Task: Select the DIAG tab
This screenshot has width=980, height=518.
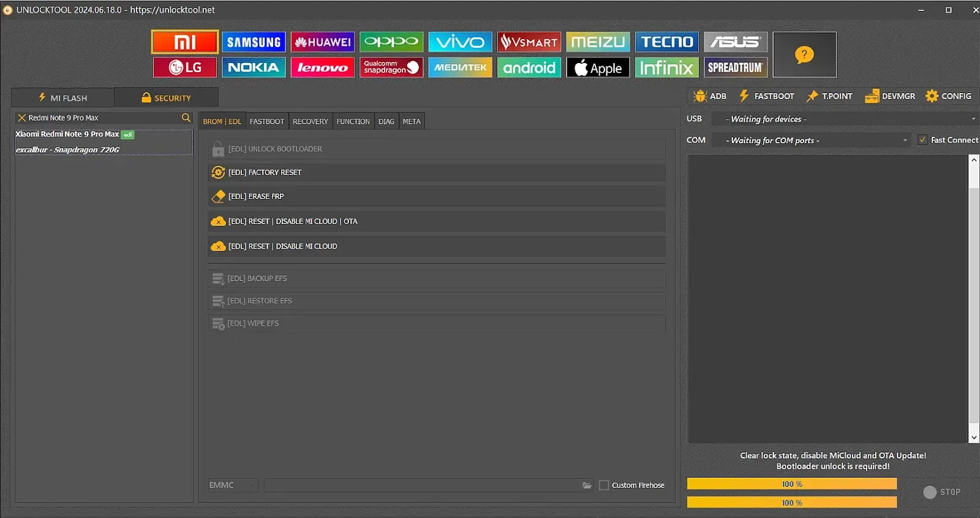Action: click(386, 121)
